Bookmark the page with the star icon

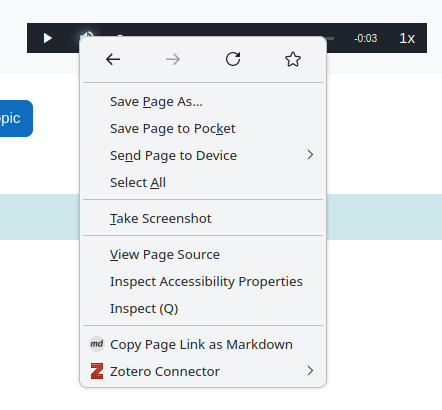(x=293, y=59)
